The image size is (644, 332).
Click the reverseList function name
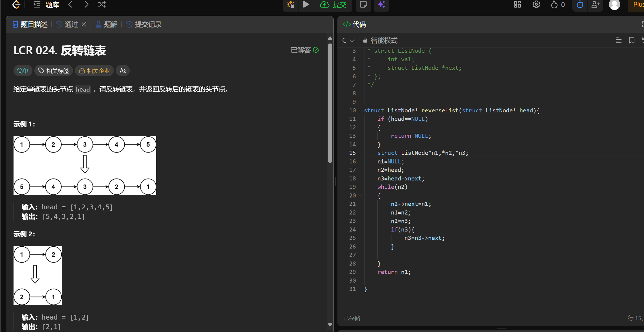click(x=440, y=110)
